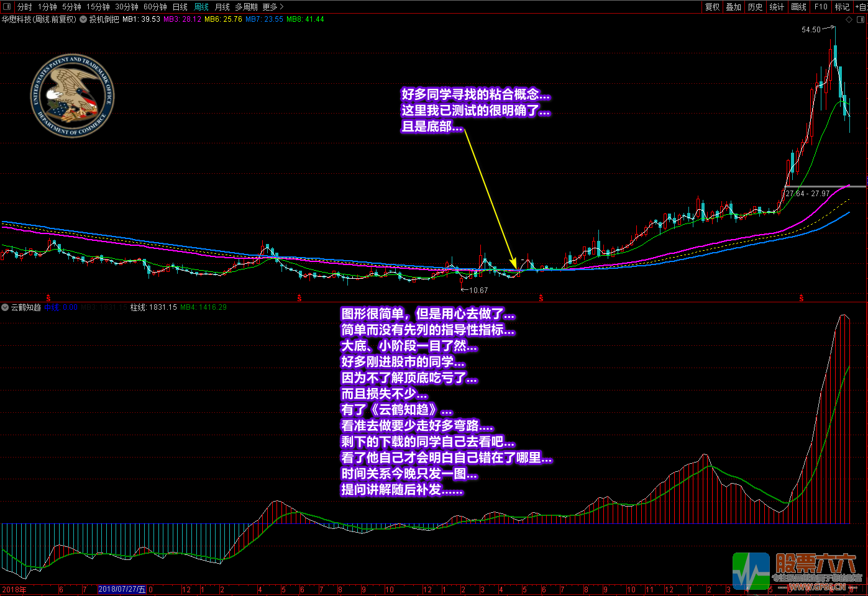Image resolution: width=868 pixels, height=596 pixels.
Task: Activate the 画线 drawing tools
Action: 798,7
